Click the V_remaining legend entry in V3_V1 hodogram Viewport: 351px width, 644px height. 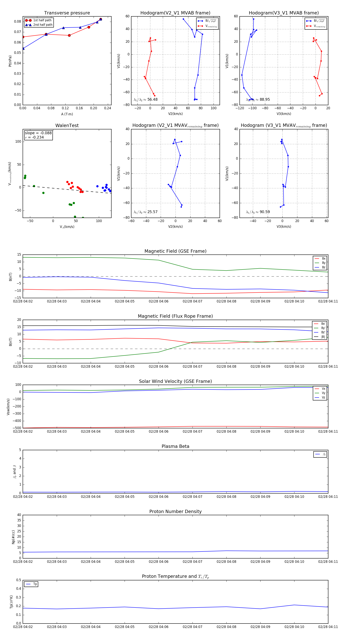(316, 26)
